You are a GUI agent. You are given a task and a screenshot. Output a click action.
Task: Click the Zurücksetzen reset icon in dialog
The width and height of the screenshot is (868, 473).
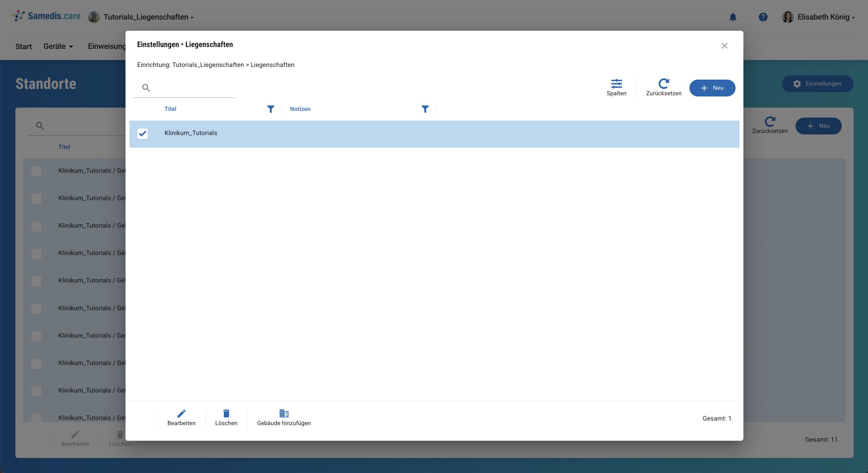[663, 84]
